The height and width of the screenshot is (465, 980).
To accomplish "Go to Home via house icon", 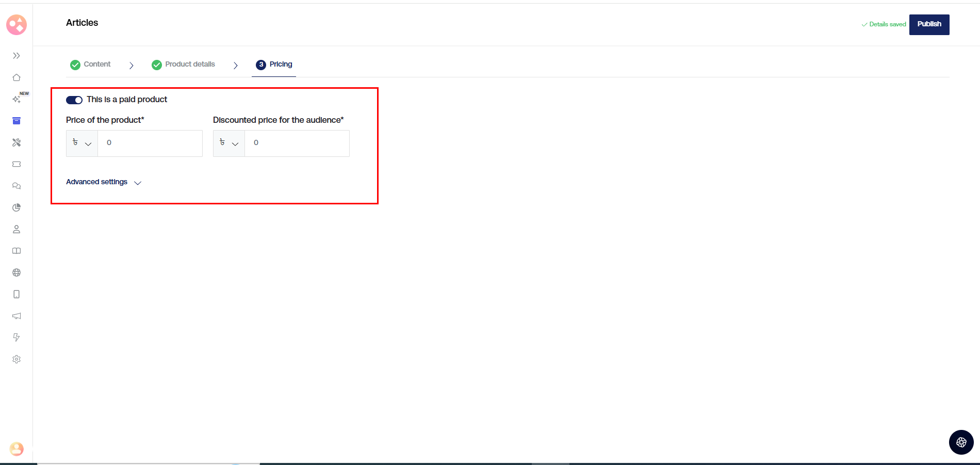I will tap(17, 77).
